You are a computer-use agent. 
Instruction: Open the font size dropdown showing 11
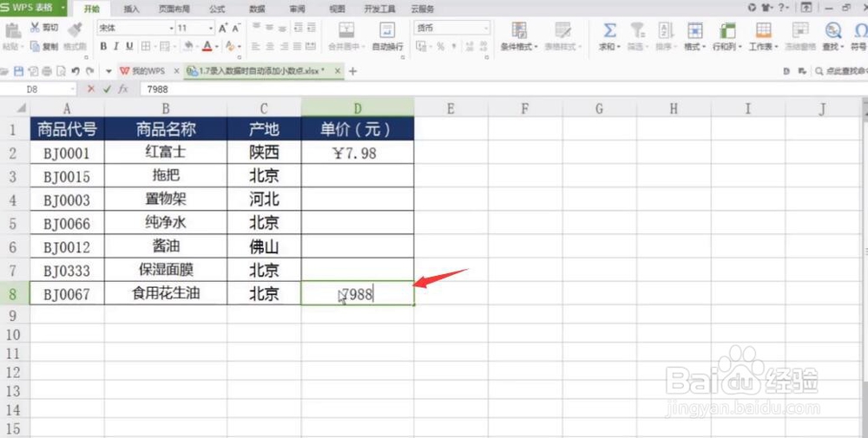point(211,29)
